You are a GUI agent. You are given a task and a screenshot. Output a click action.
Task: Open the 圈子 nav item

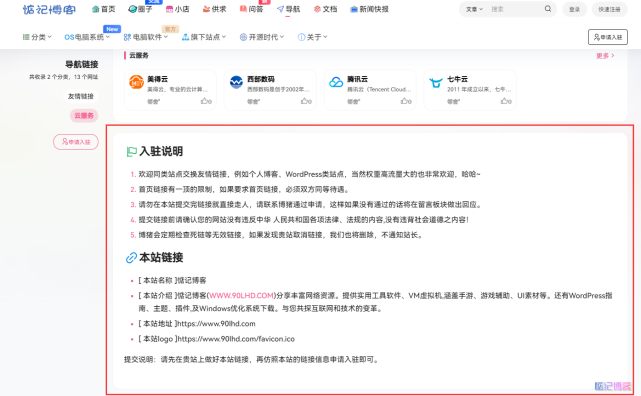point(140,9)
